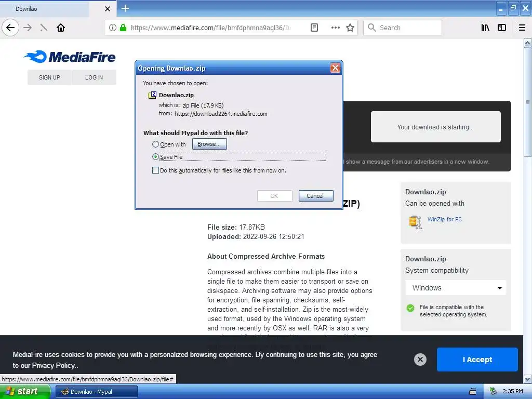Open a new tab with the plus icon
Viewport: 532px width, 399px height.
(125, 8)
